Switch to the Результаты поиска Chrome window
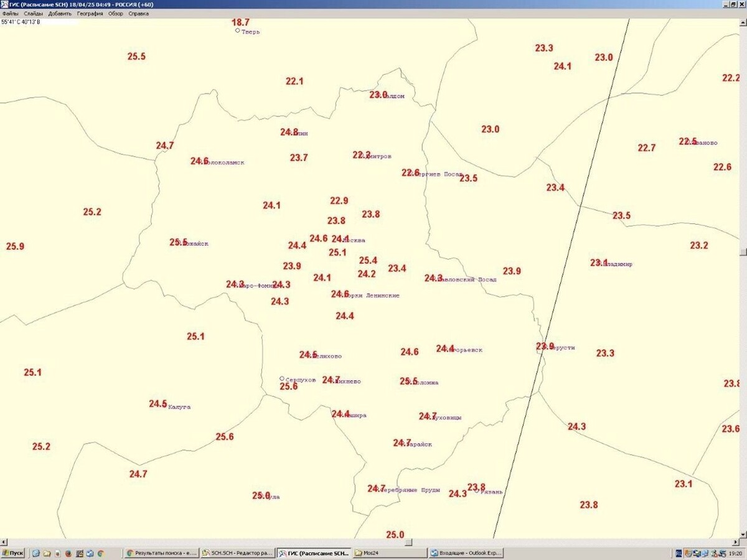The height and width of the screenshot is (560, 747). [x=161, y=553]
